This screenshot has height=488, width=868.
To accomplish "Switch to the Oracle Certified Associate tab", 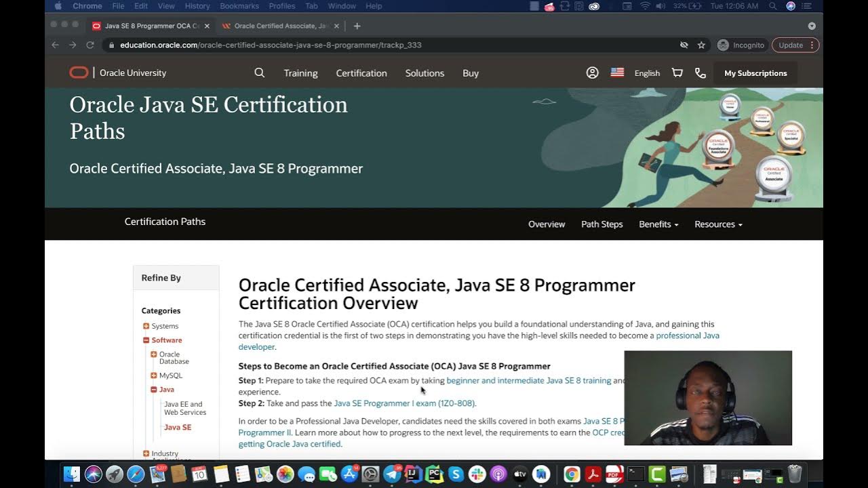I will [281, 26].
